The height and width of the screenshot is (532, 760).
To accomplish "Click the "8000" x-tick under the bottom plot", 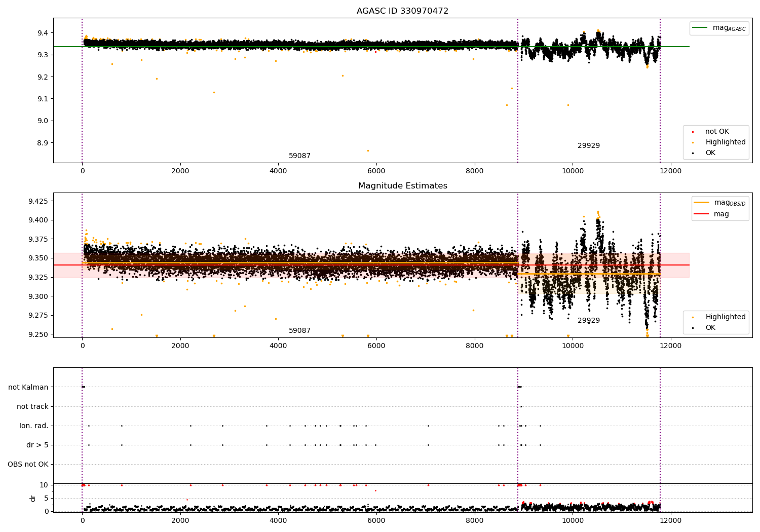I will (x=475, y=520).
